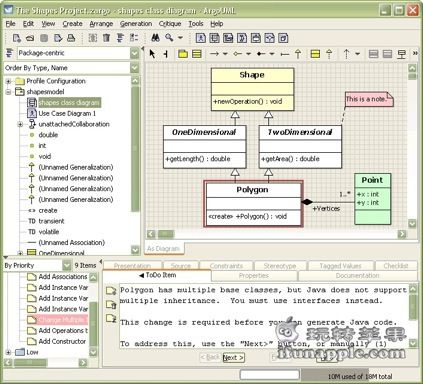Pick the broom tool beside the select arrow
The width and height of the screenshot is (423, 384).
click(x=166, y=54)
